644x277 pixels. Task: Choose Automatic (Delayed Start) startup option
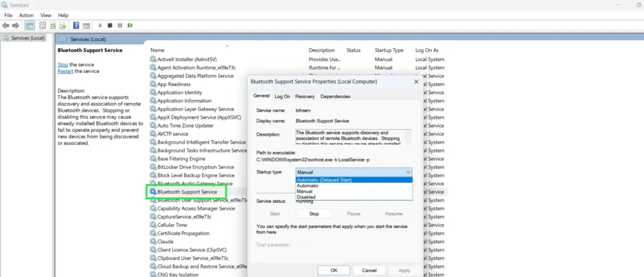pyautogui.click(x=353, y=180)
